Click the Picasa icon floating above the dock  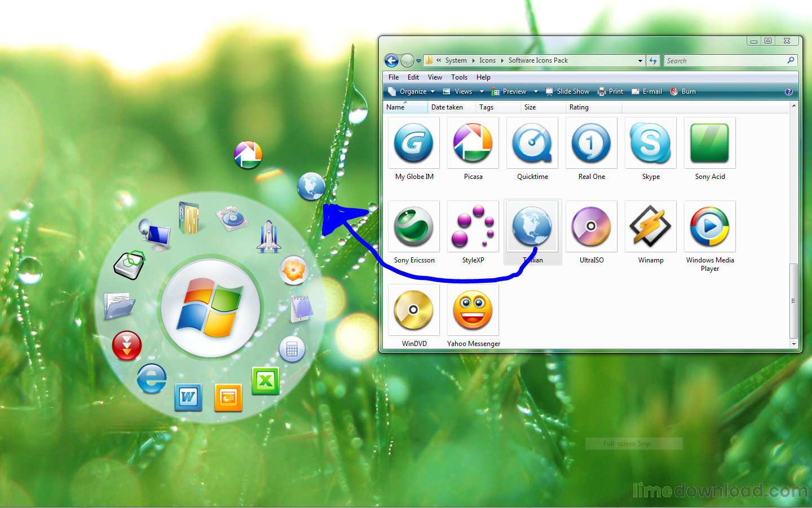[x=248, y=155]
